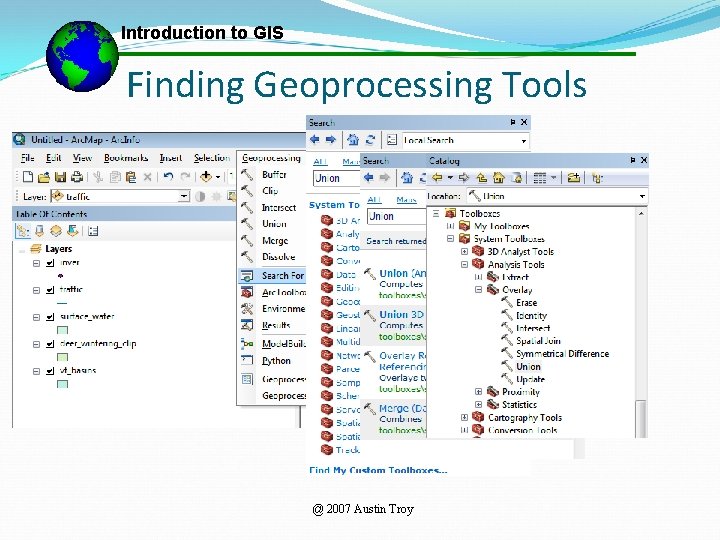Select the Union tool in Catalog tree

click(528, 366)
